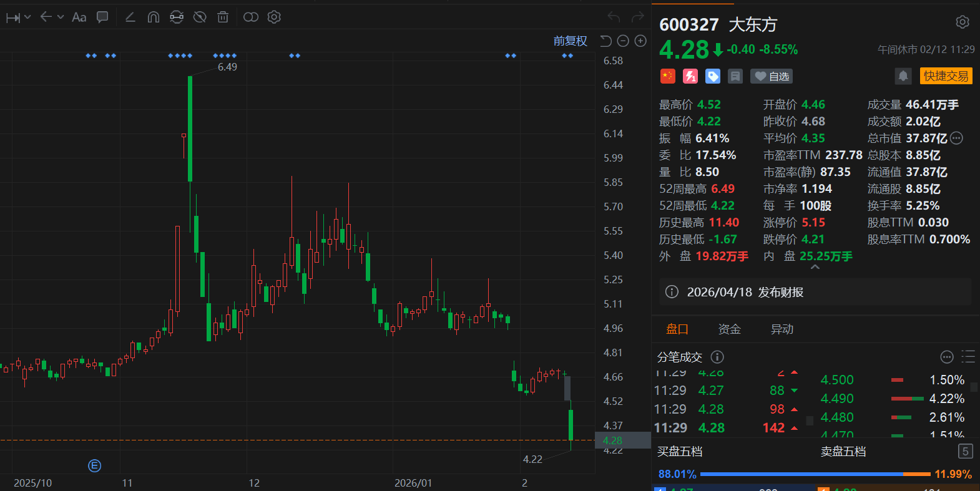This screenshot has height=491, width=980.
Task: Open price alert bell for 大东方
Action: (903, 76)
